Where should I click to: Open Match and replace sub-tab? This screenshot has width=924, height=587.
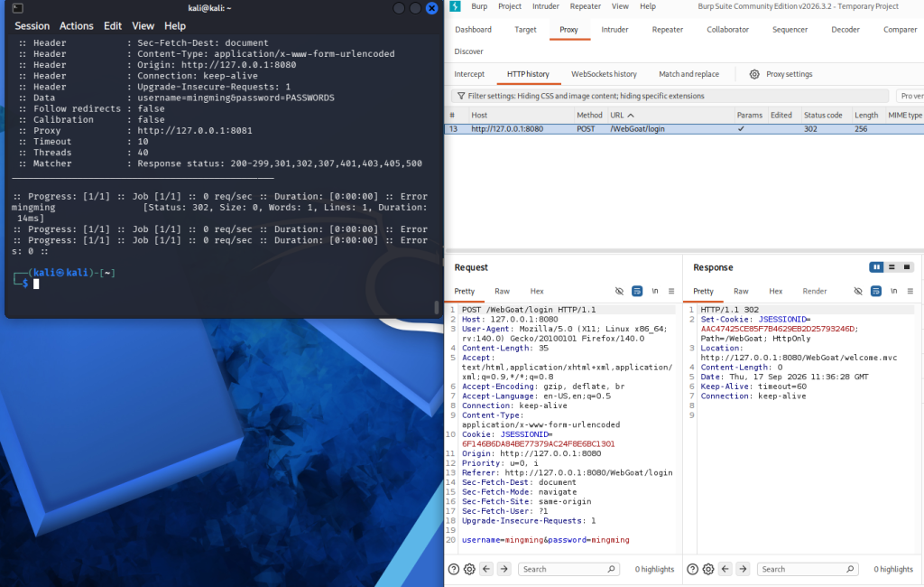coord(688,74)
